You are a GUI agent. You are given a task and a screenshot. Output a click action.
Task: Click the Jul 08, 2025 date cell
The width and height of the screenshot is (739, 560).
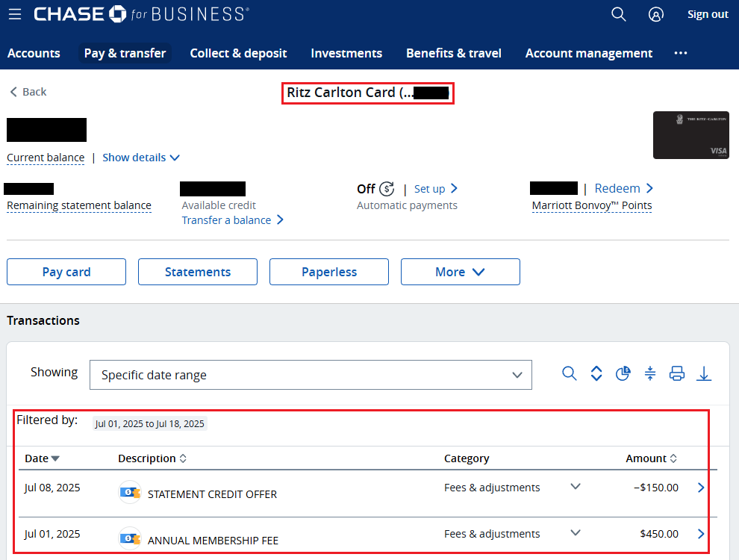point(52,488)
